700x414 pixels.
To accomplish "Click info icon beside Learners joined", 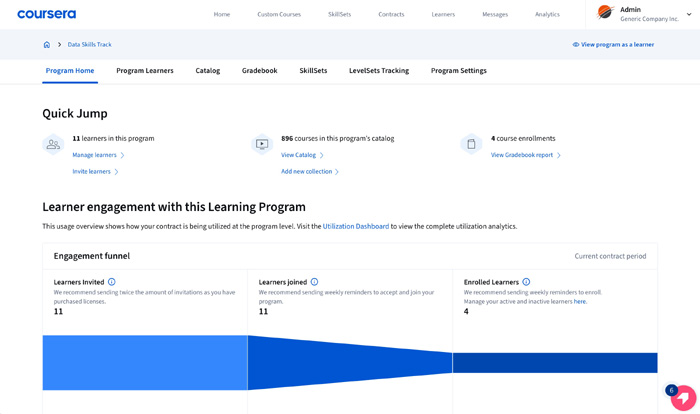I will tap(314, 282).
